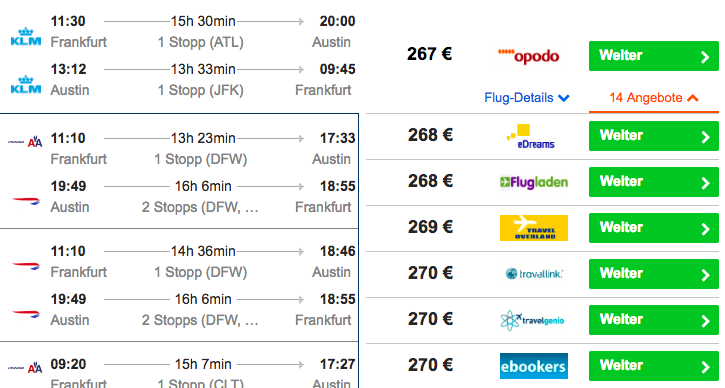Continue with the 268 € eDreams offer
This screenshot has width=725, height=388.
pos(653,136)
